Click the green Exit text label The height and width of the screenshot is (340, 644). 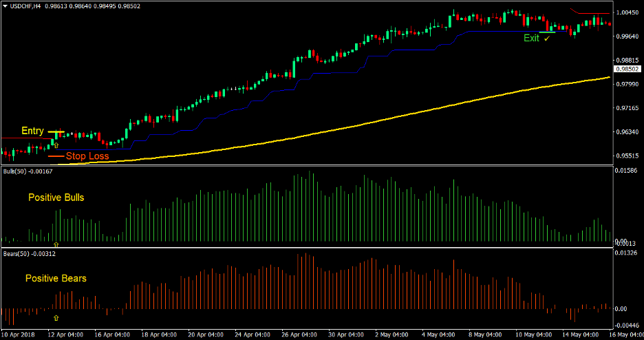[531, 39]
